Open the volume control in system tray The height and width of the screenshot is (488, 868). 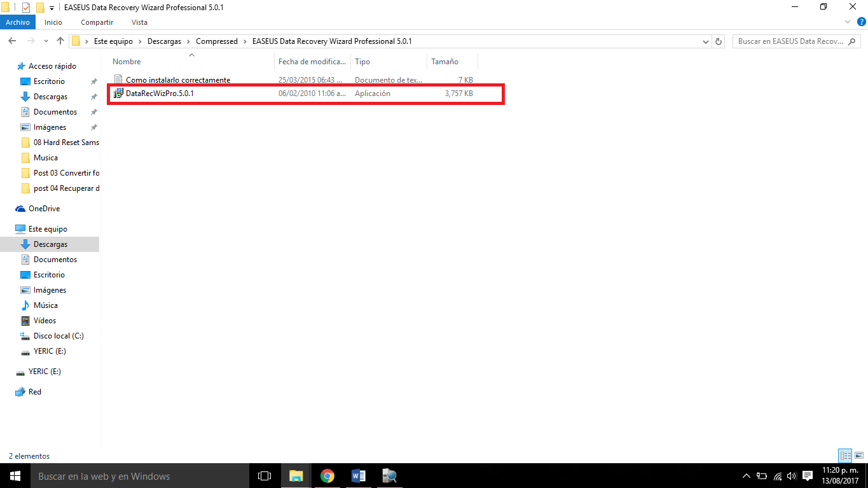point(792,476)
